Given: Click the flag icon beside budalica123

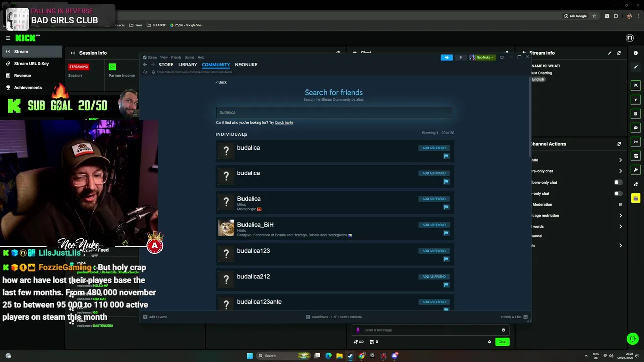Looking at the screenshot, I should click(x=446, y=259).
